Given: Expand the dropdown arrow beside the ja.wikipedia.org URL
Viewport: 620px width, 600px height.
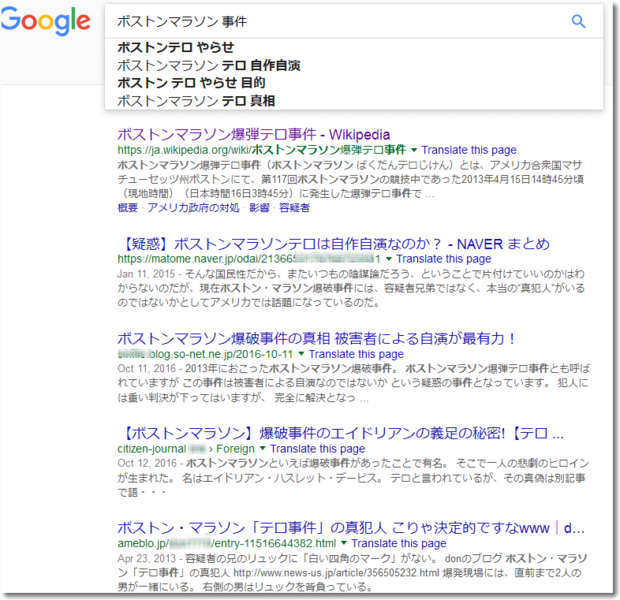Looking at the screenshot, I should [x=414, y=150].
